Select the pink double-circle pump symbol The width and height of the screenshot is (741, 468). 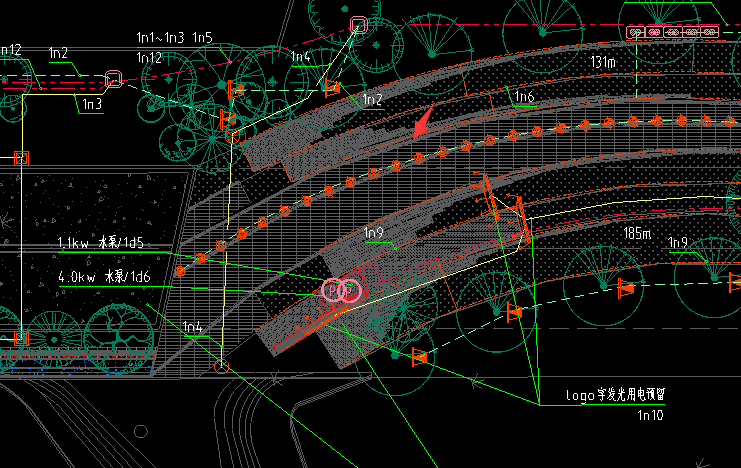341,291
